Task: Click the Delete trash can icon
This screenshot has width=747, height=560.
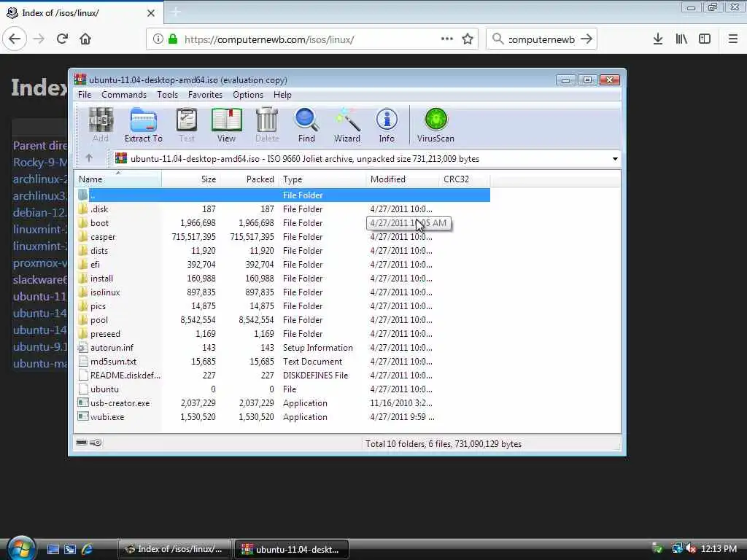Action: coord(267,125)
